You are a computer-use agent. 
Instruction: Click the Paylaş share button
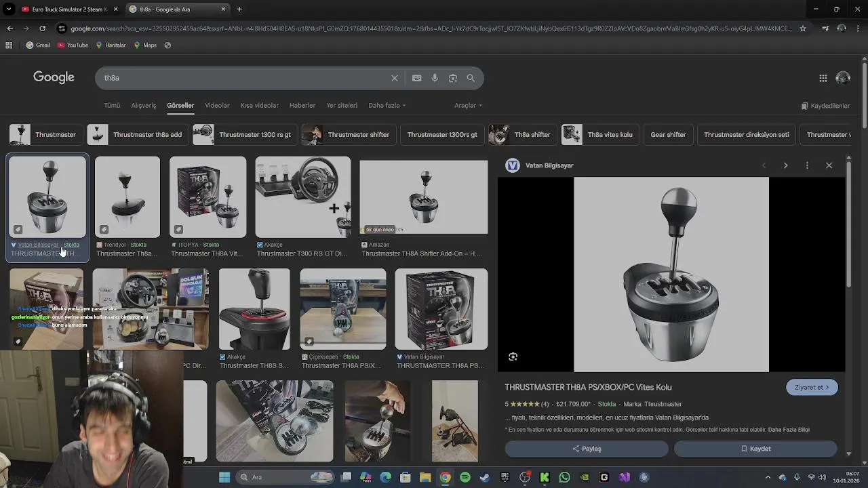[x=587, y=449]
